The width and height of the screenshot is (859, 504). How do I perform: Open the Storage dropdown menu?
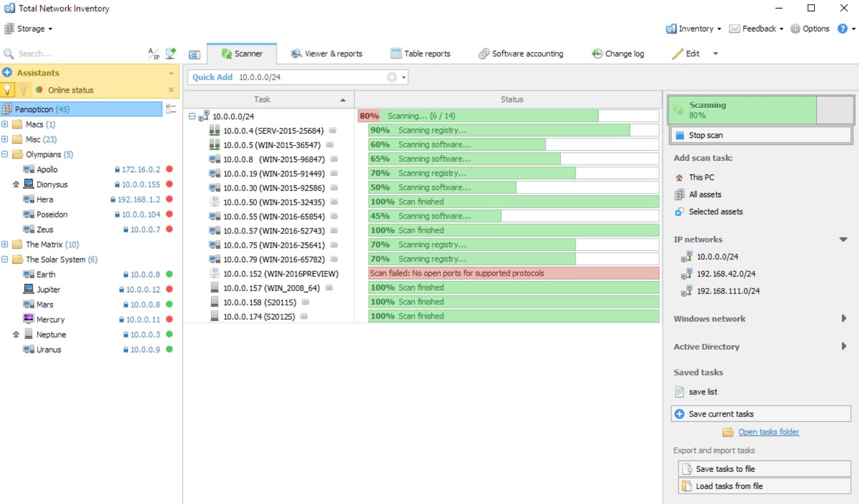point(29,29)
